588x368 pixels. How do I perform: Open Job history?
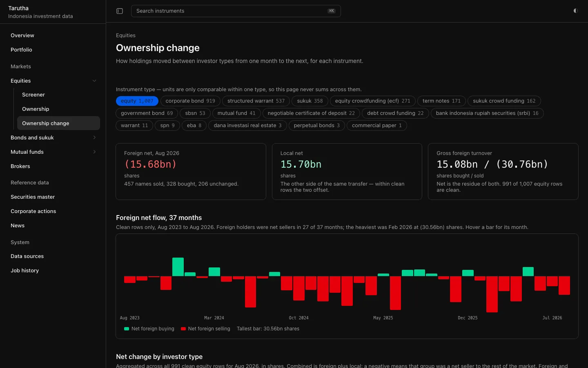53,271
